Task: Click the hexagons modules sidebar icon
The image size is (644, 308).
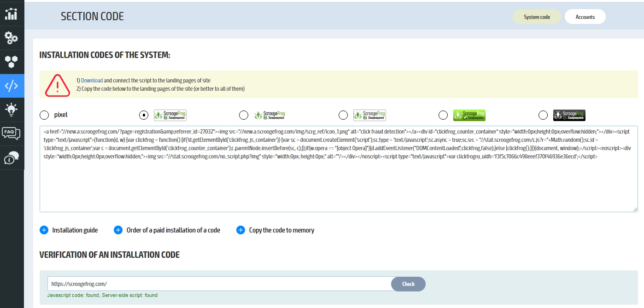Action: [x=12, y=62]
